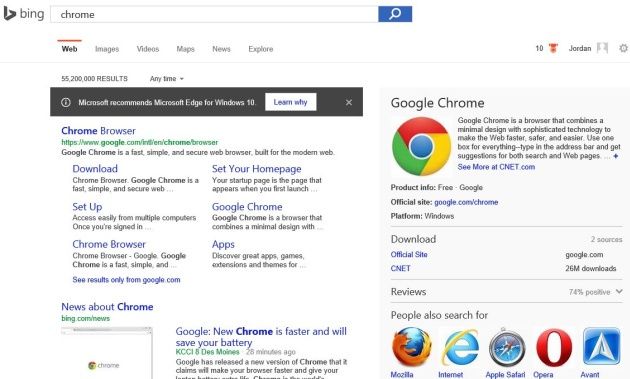Screen dimensions: 630x379
Task: Open the settings gear icon
Action: pos(623,48)
